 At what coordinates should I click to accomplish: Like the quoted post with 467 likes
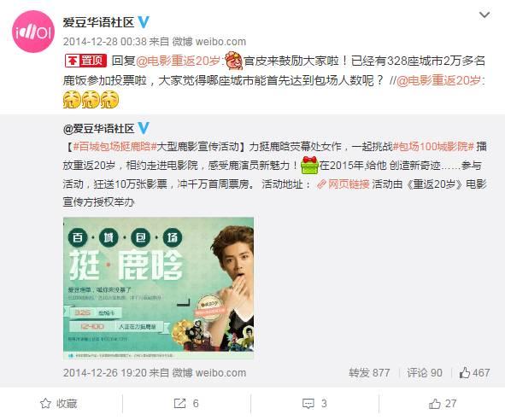pyautogui.click(x=474, y=373)
